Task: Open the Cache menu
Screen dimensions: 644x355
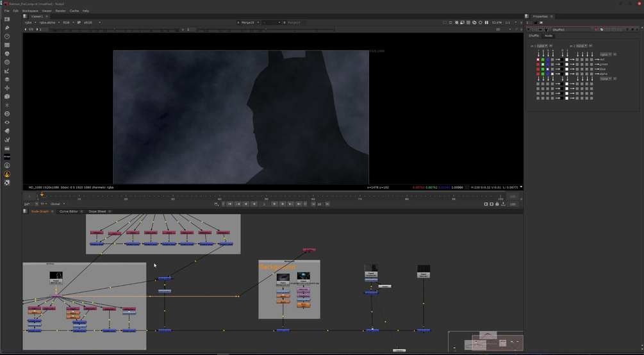Action: [x=74, y=11]
